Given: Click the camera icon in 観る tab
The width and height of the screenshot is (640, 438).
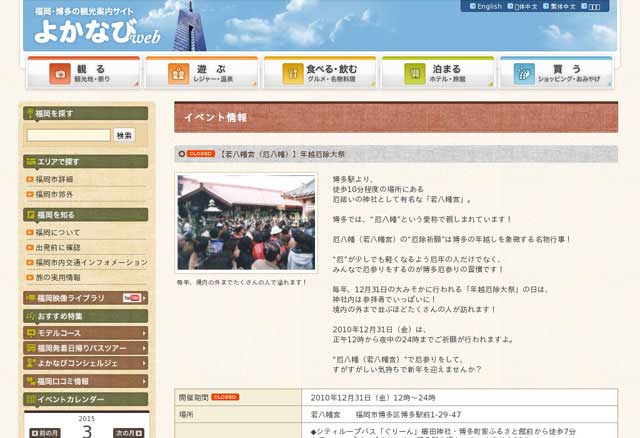Looking at the screenshot, I should point(60,74).
